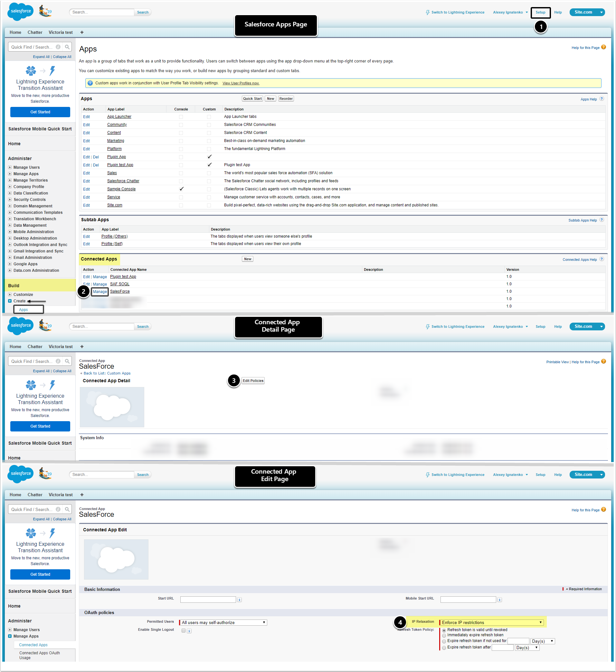Open the Chatter tab on the Apps page

tap(35, 32)
